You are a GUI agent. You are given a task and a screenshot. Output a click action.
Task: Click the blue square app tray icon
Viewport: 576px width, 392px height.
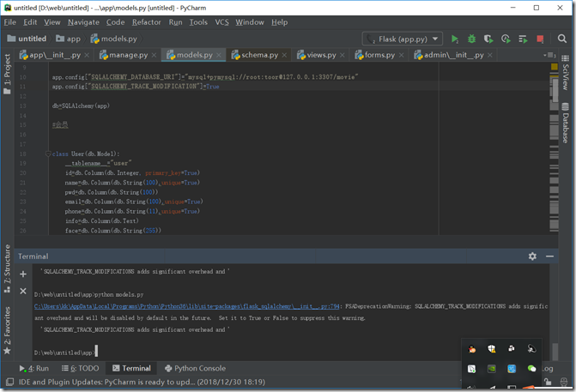click(x=512, y=369)
